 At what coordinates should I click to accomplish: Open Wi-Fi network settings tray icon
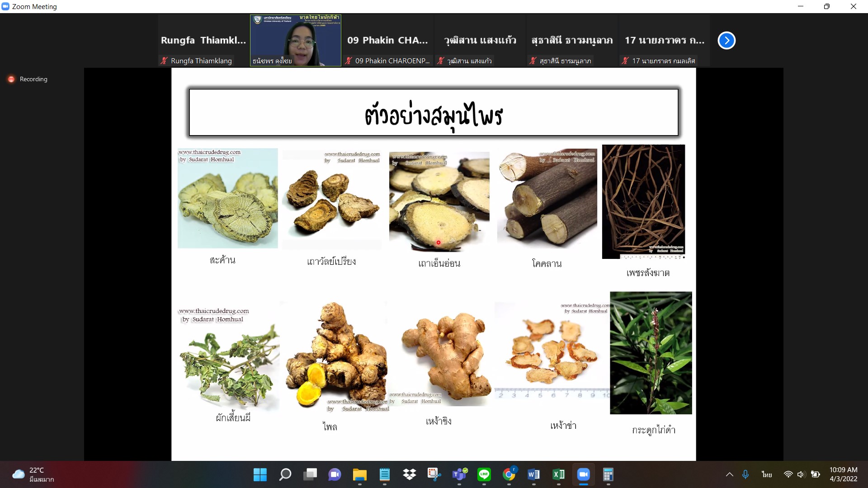click(788, 474)
